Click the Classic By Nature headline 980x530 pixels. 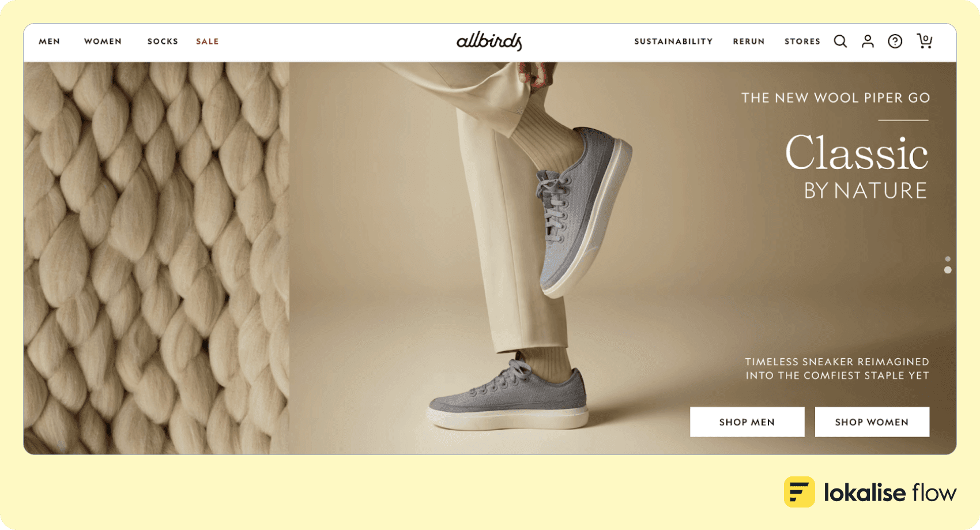(x=857, y=166)
